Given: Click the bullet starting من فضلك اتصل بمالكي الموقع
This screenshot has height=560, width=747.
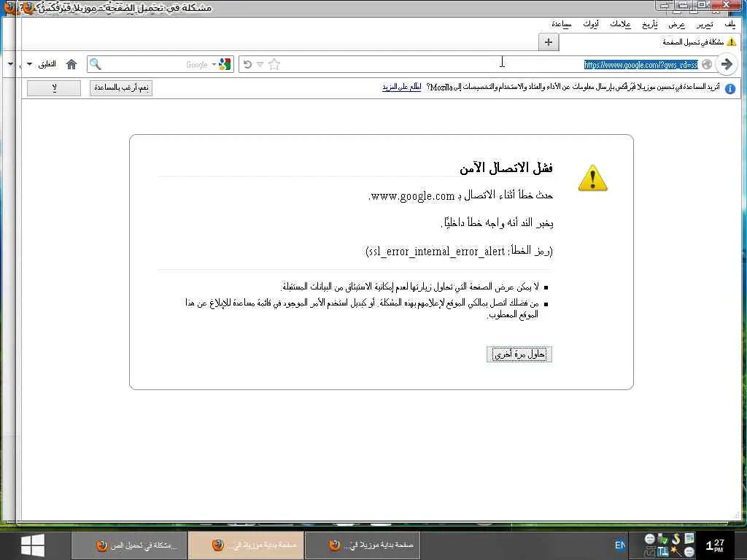Looking at the screenshot, I should point(362,308).
